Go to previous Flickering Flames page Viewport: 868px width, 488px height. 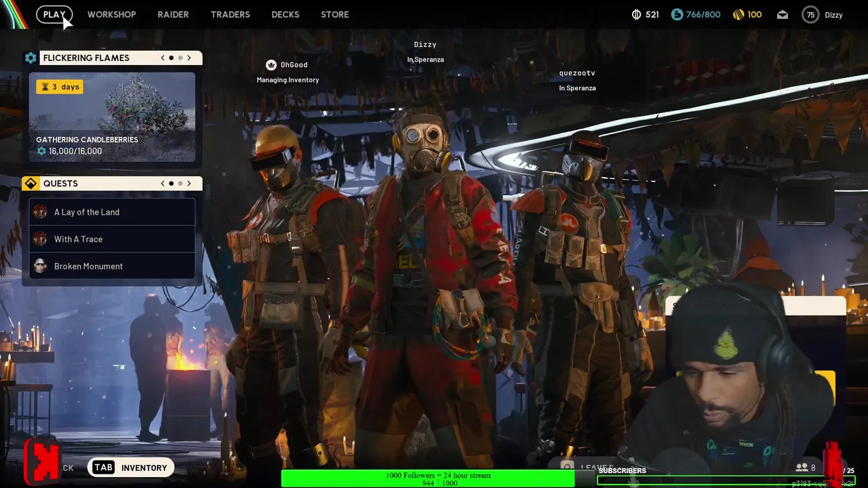(x=163, y=58)
